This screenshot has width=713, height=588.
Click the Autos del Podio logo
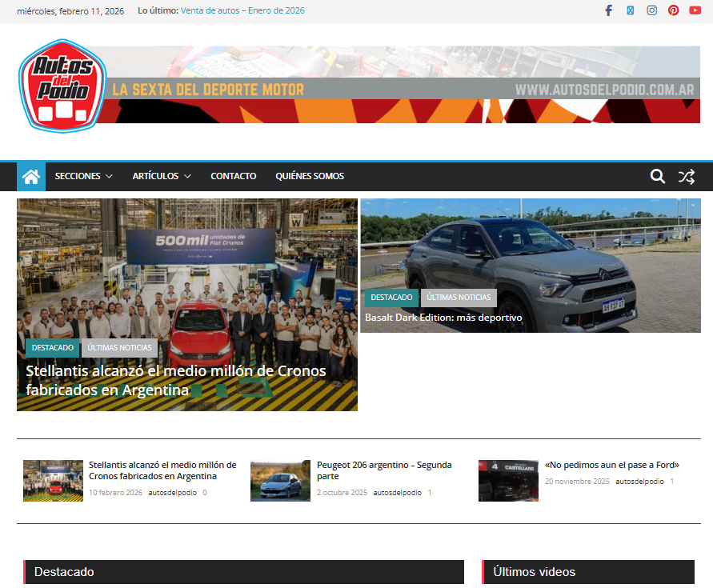62,85
